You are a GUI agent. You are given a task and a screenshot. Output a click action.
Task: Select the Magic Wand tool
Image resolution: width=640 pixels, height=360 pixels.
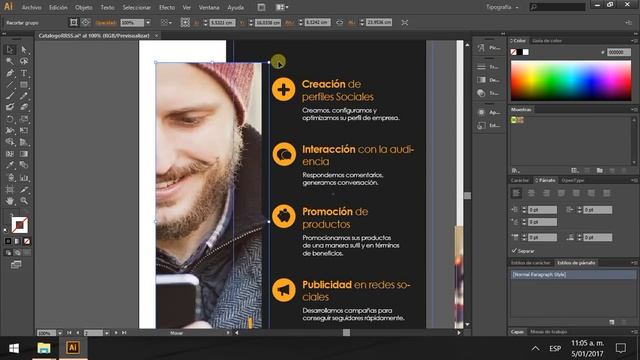click(10, 61)
